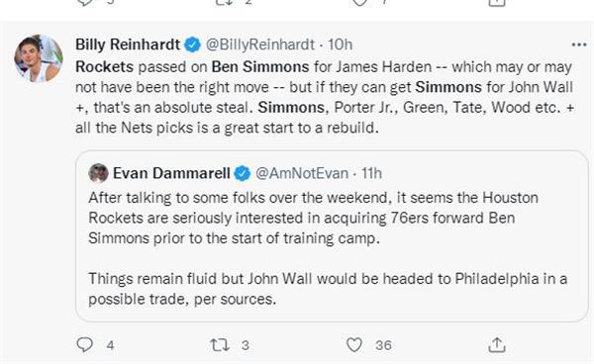Image resolution: width=594 pixels, height=364 pixels.
Task: Click the reply count 4
Action: pyautogui.click(x=110, y=345)
